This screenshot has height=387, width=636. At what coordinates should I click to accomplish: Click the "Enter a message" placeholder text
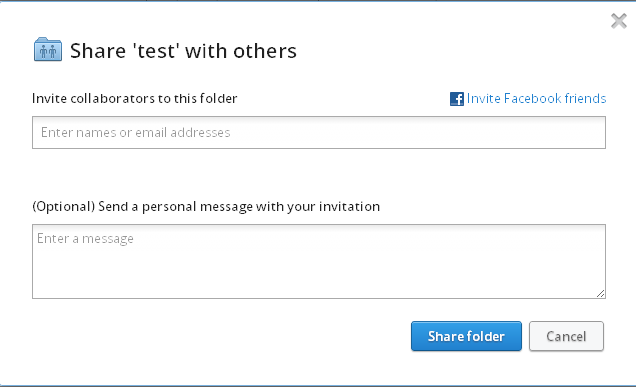pos(85,239)
